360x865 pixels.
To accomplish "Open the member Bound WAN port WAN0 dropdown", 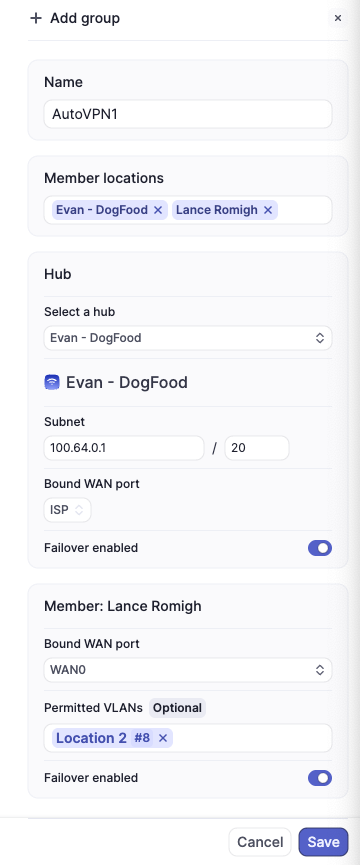I will (188, 670).
